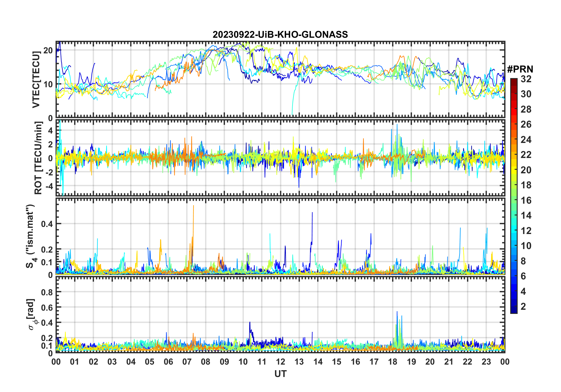Select the #PRN colorbar title
Viewport: 561px width, 392px height.
(520, 69)
